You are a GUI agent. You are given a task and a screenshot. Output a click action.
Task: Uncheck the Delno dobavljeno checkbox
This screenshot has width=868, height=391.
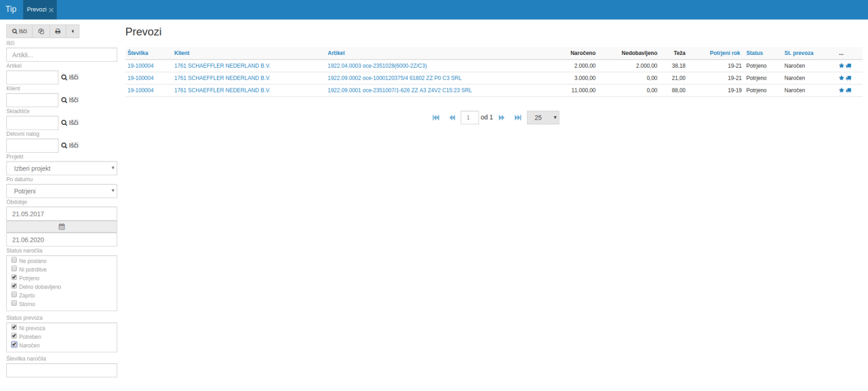pyautogui.click(x=14, y=286)
